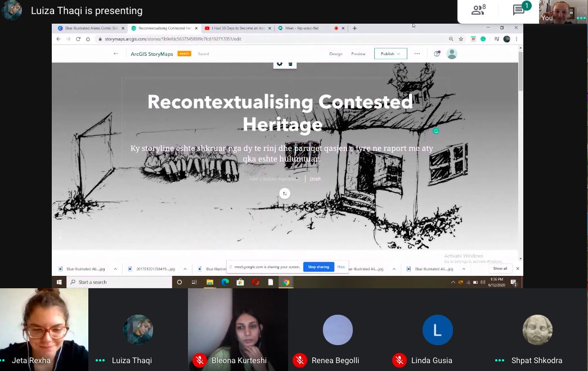Select Linda Gusia's avatar tile
This screenshot has height=371, width=588.
(437, 329)
